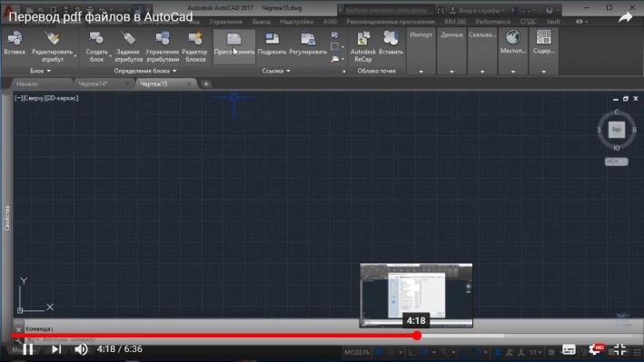Click the Help question mark icon

click(x=550, y=10)
